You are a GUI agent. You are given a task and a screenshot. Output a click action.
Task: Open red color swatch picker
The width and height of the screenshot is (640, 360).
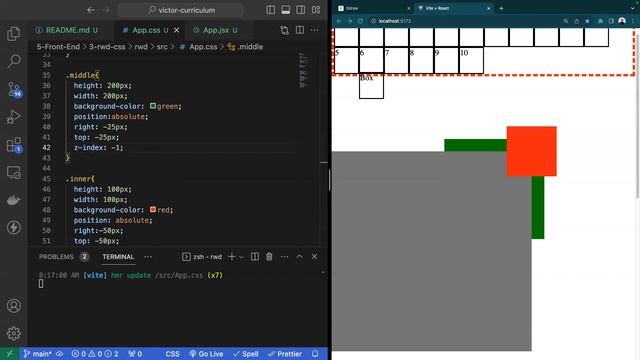click(153, 210)
